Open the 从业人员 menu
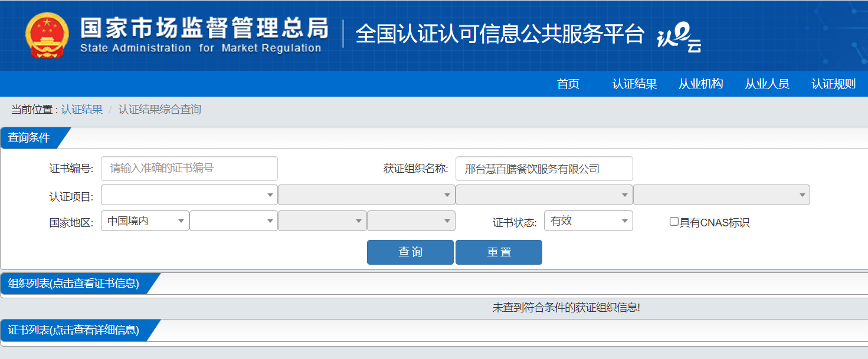The image size is (868, 359). point(767,84)
